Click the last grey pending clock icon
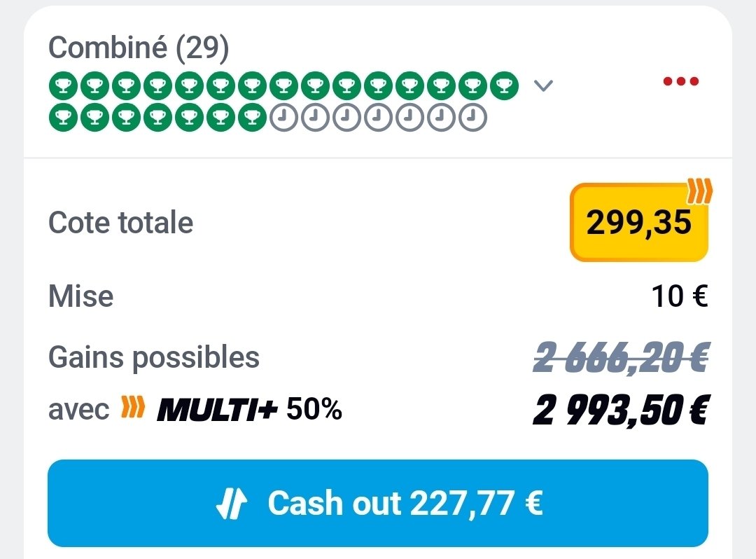The height and width of the screenshot is (559, 756). (x=472, y=117)
